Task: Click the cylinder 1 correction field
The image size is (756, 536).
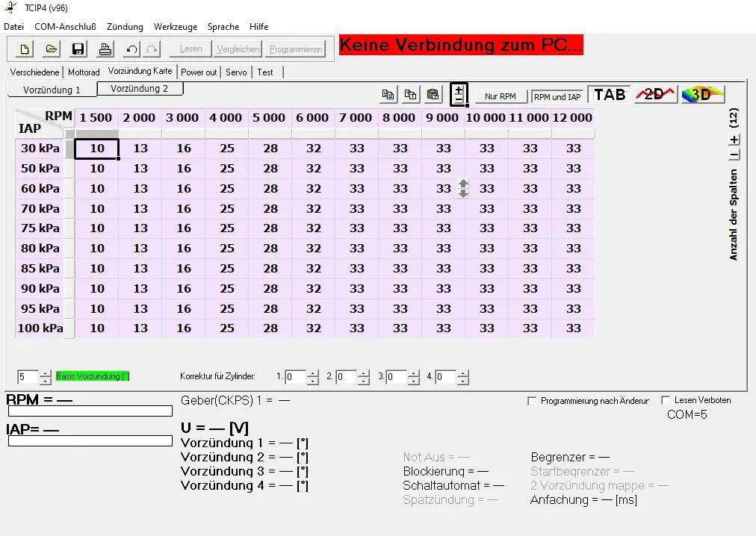Action: click(x=296, y=377)
